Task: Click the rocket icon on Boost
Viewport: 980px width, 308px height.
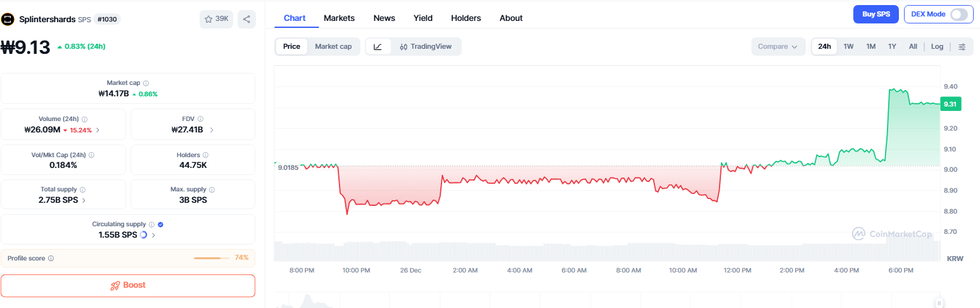Action: point(115,285)
